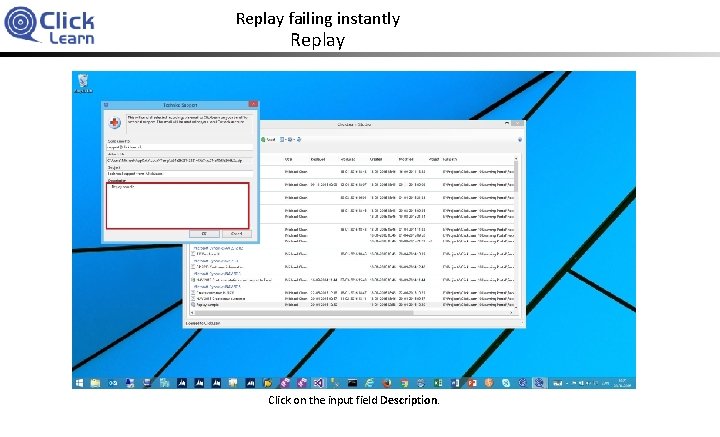This screenshot has width=720, height=437.
Task: Click the help icon at toolbar right edge
Action: [520, 140]
